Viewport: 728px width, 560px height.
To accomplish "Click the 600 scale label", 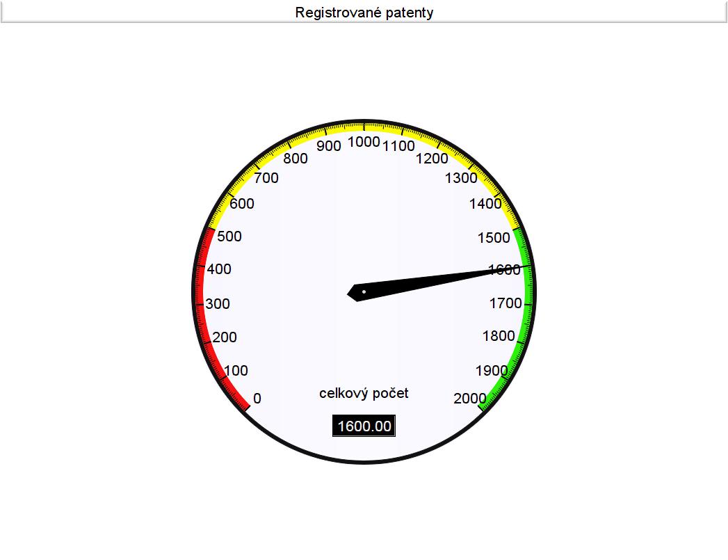I will click(242, 203).
